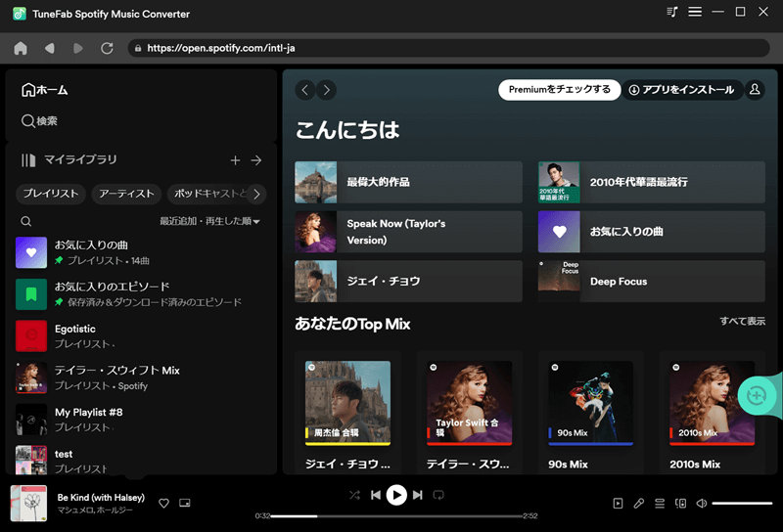Open the test playlist in library

(x=140, y=461)
